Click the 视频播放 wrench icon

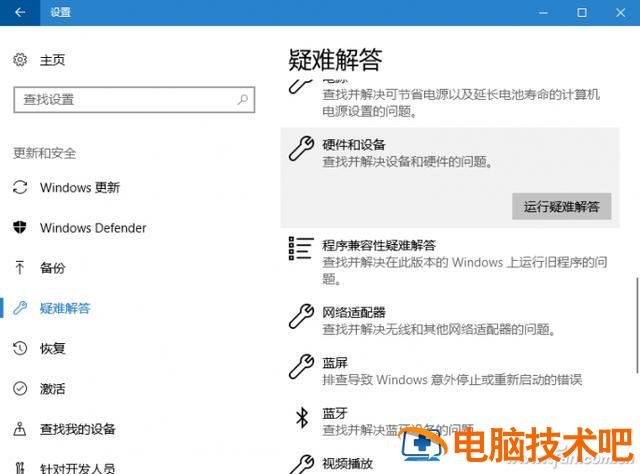tap(301, 465)
